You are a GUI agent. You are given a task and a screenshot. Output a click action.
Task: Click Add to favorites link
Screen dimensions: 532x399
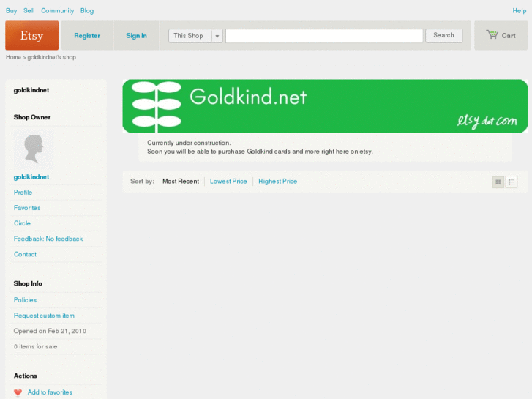[50, 392]
